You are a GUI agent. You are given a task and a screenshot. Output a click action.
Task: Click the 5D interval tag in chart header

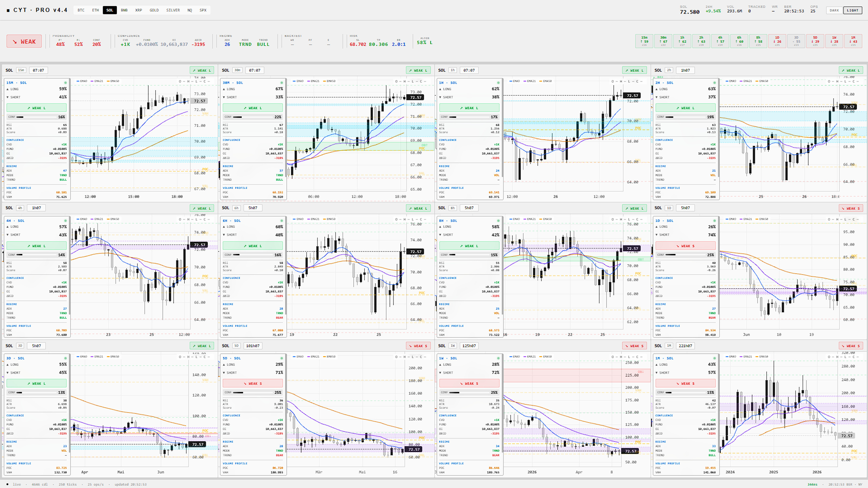(x=236, y=346)
